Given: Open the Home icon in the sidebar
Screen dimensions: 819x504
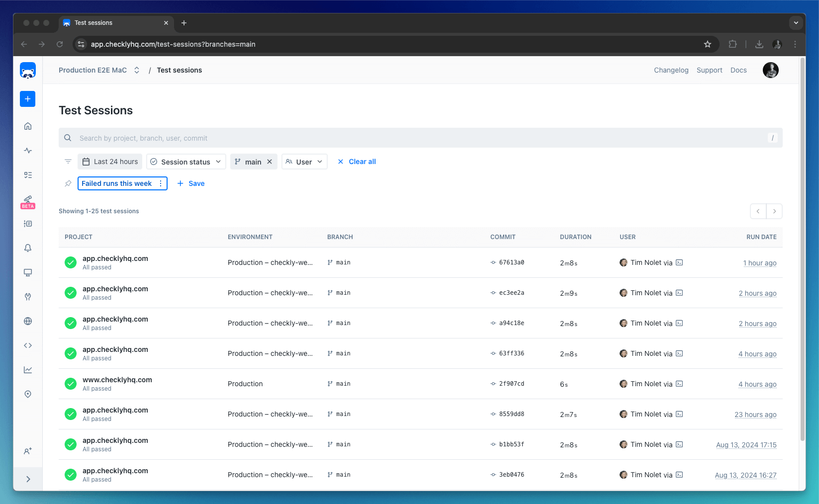Looking at the screenshot, I should 28,126.
